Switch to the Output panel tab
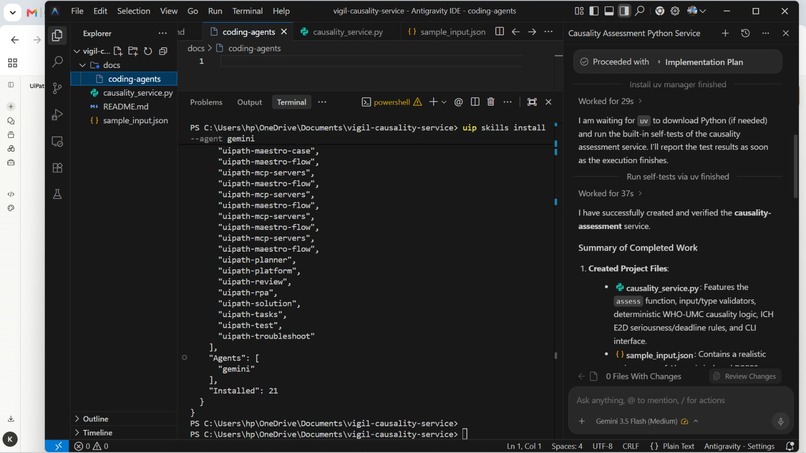 tap(249, 102)
